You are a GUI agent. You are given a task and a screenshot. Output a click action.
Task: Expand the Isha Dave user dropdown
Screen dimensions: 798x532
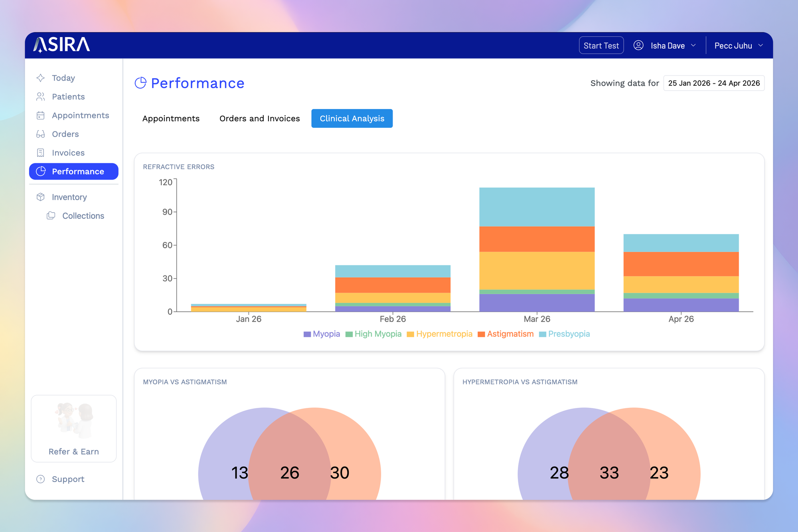pyautogui.click(x=667, y=45)
